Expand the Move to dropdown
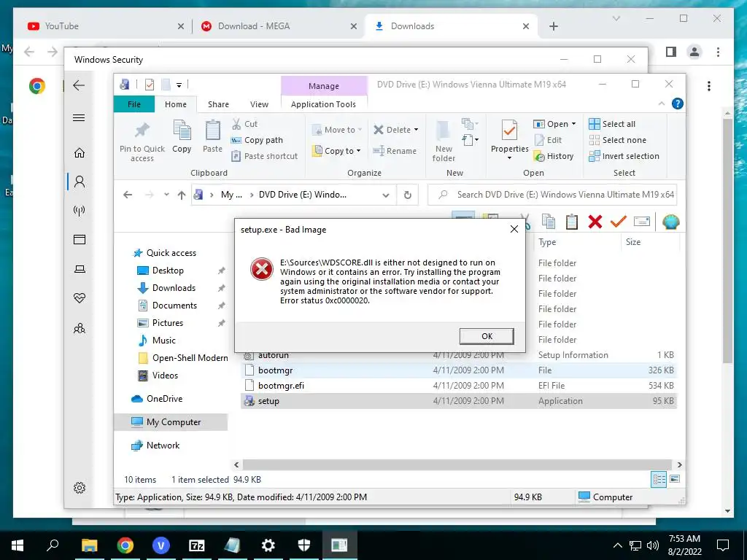 (360, 130)
